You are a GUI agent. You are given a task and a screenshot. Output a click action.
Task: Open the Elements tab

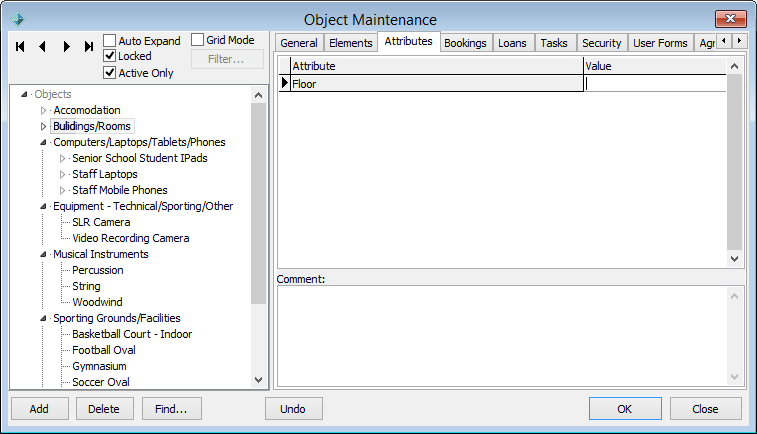click(x=350, y=43)
